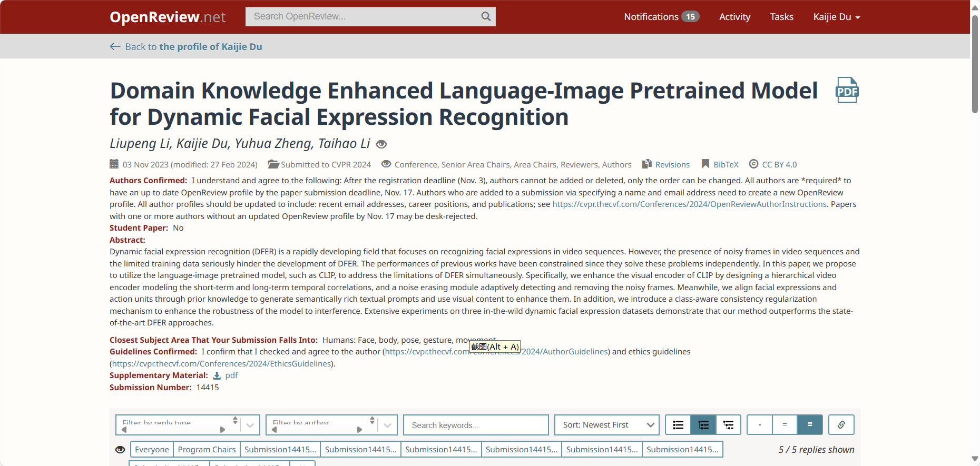Open the Revisions link

tap(672, 165)
